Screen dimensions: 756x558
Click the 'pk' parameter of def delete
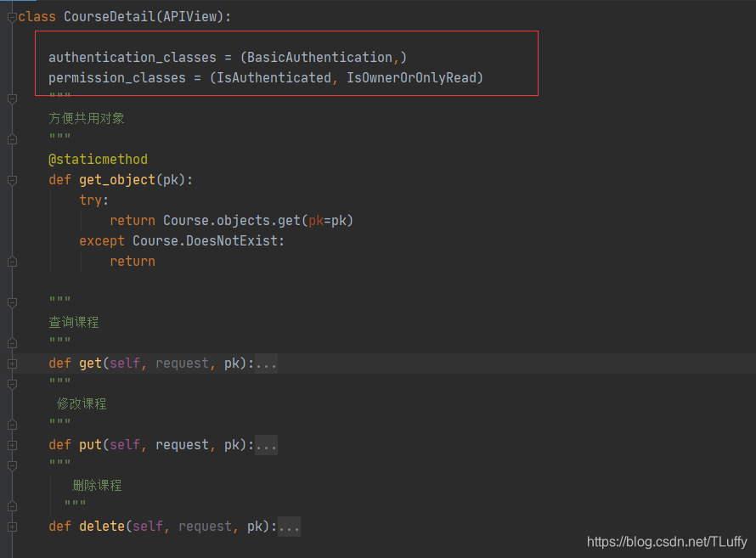(255, 527)
